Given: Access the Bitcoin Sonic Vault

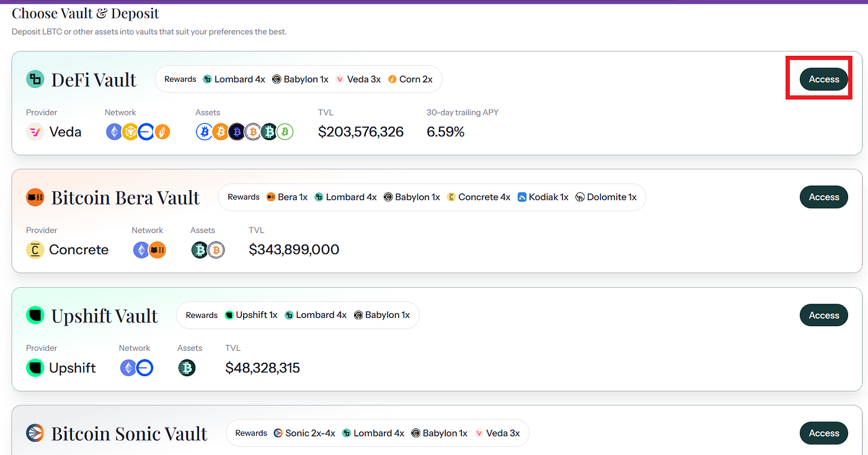Looking at the screenshot, I should (823, 433).
